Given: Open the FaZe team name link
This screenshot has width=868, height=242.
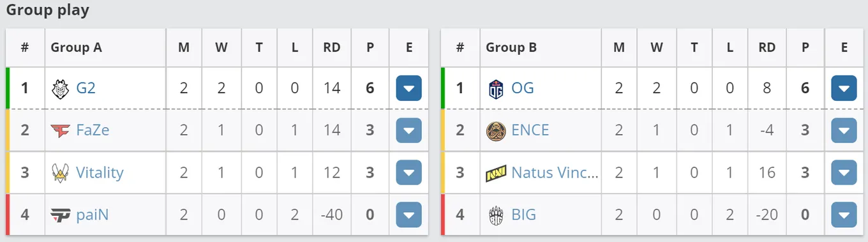Looking at the screenshot, I should coord(93,130).
